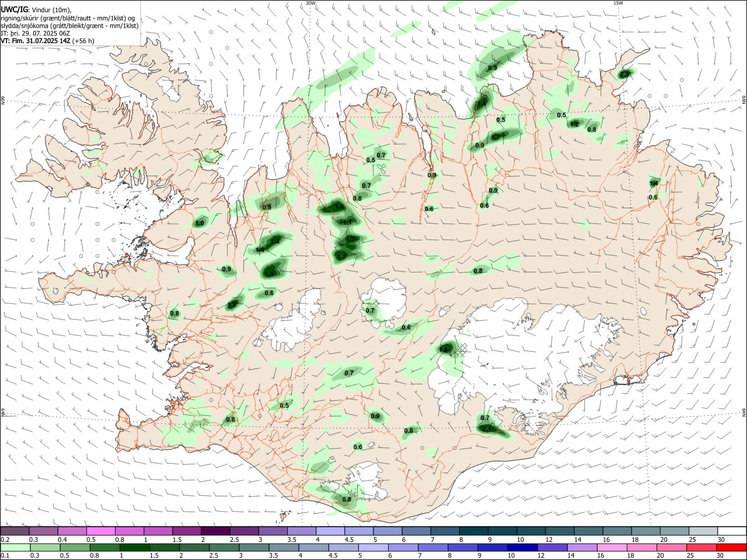
Task: Click the '2.1' precipitation value near the south coast
Action: click(488, 429)
